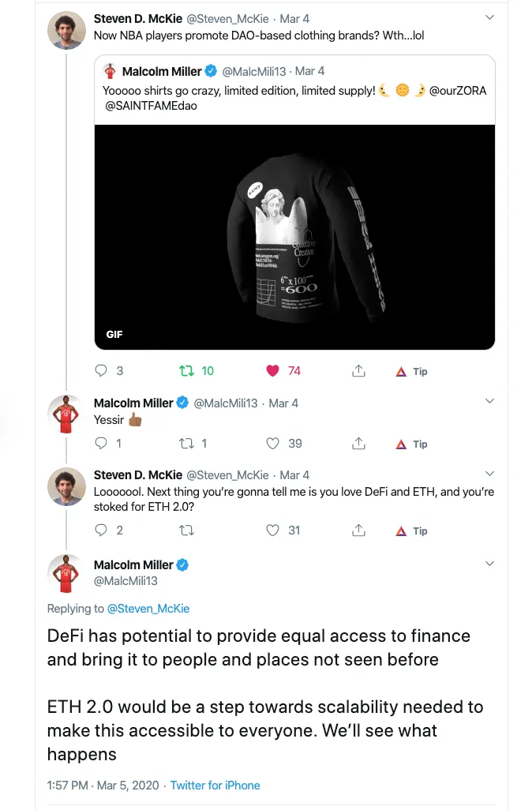Retweet Steven's 'Looooool' tweet
Viewport: 532px width, 810px height.
186,530
